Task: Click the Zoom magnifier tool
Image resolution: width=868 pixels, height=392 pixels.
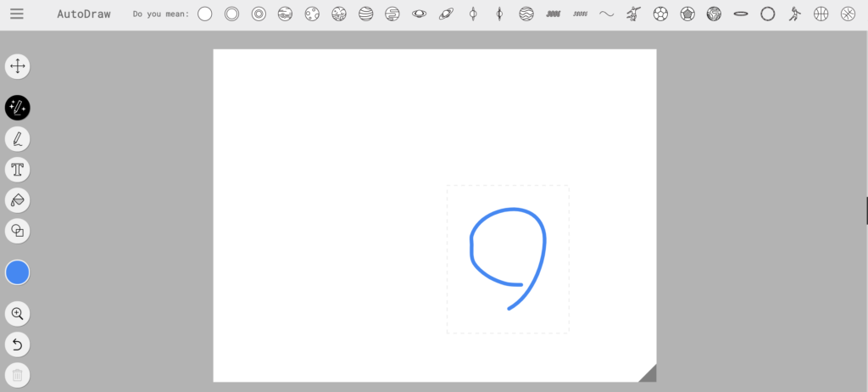Action: pos(18,314)
